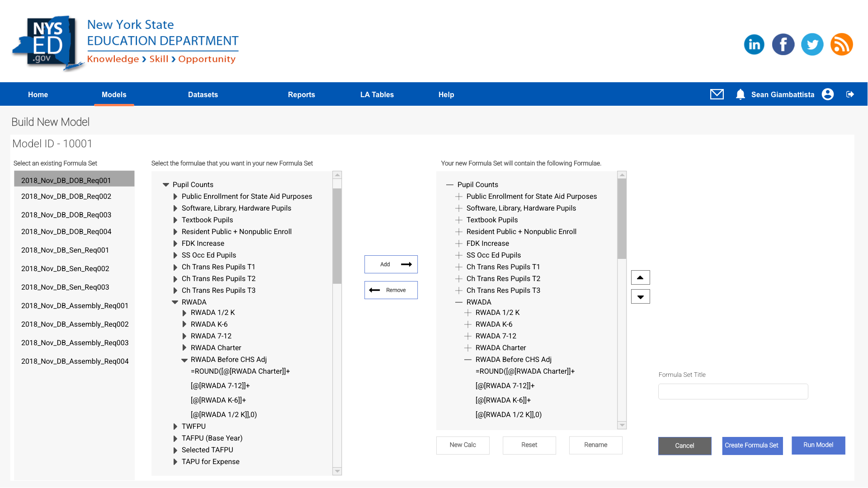The height and width of the screenshot is (488, 868).
Task: Open the mail envelope icon
Action: point(717,94)
